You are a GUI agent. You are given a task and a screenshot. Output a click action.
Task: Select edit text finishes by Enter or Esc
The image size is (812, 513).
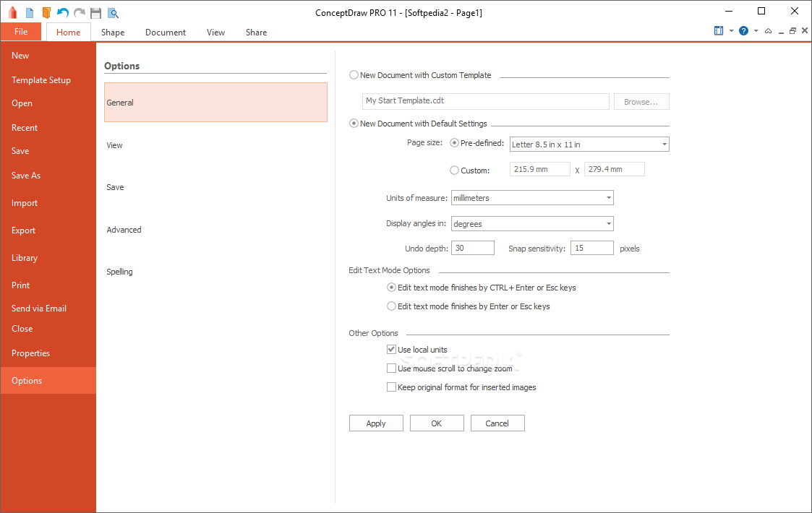[391, 306]
